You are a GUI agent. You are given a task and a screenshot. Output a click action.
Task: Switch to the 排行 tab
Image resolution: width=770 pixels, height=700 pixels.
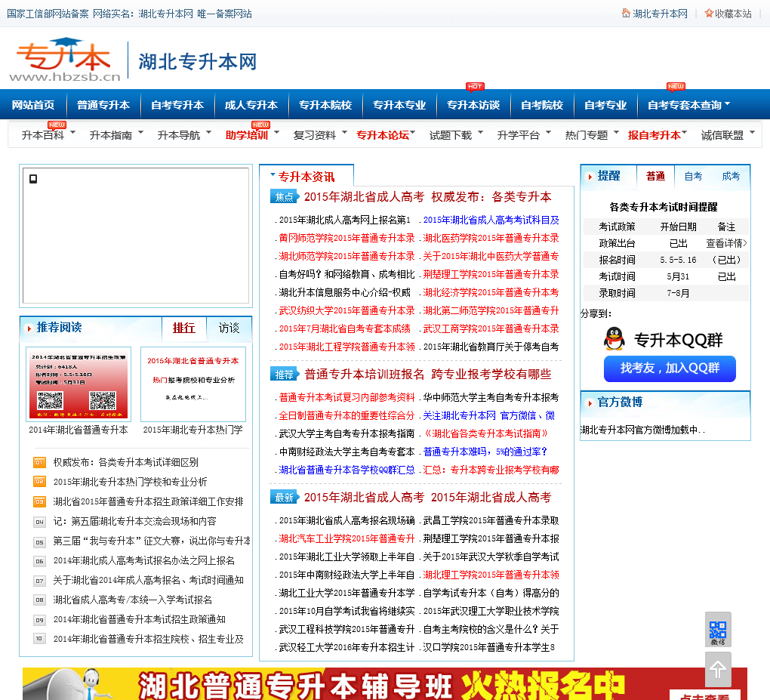(183, 328)
